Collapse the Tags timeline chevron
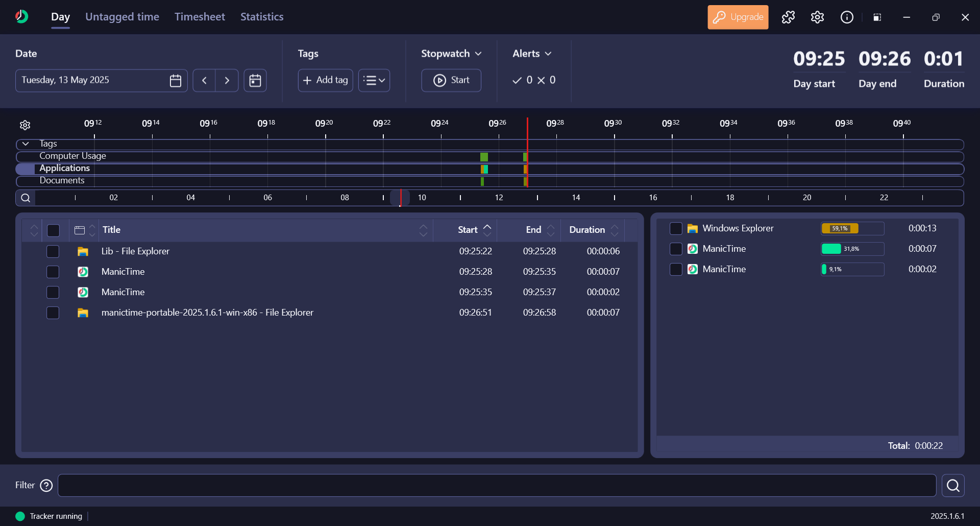The image size is (980, 526). (x=26, y=144)
